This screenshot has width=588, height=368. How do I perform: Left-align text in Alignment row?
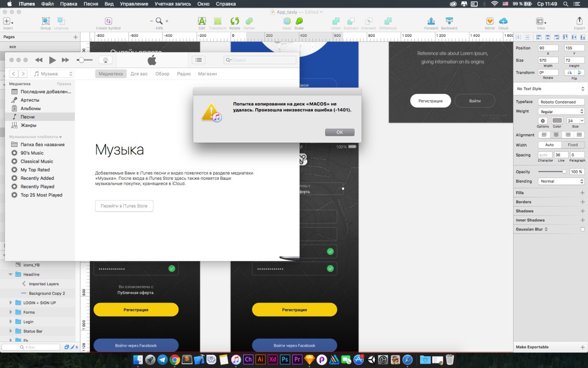(544, 135)
